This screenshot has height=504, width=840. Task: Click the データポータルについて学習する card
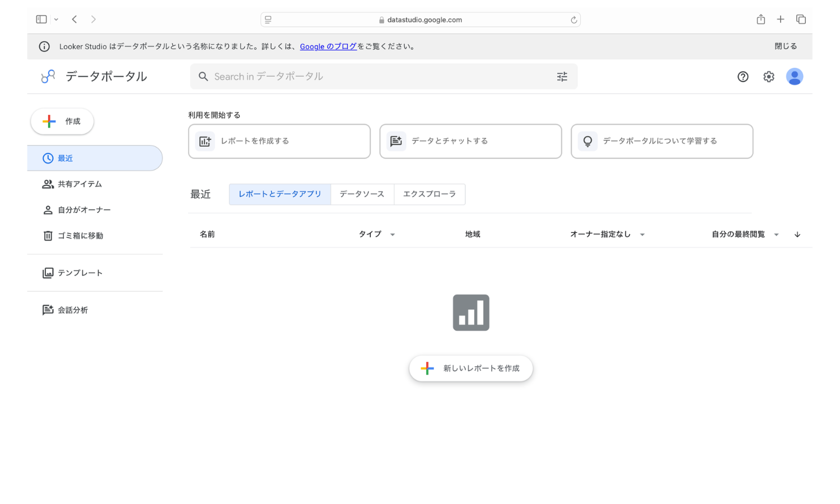tap(662, 141)
